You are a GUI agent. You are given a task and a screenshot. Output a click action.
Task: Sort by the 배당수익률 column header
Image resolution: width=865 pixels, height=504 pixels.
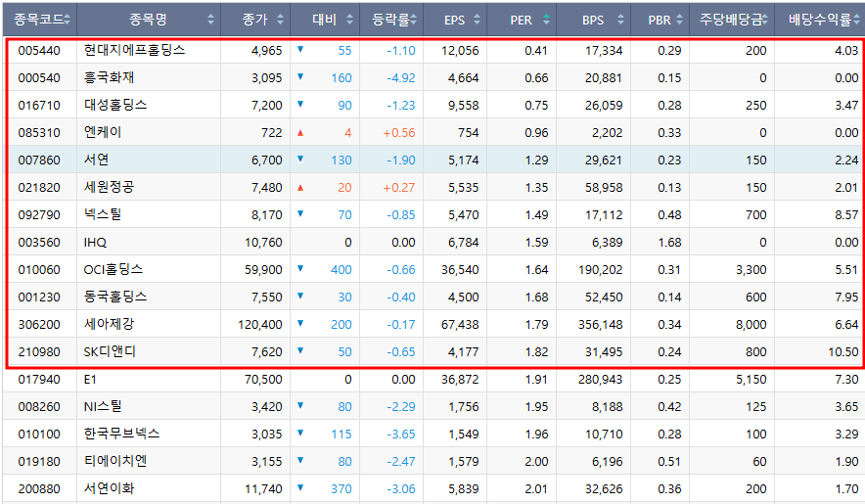coord(820,20)
